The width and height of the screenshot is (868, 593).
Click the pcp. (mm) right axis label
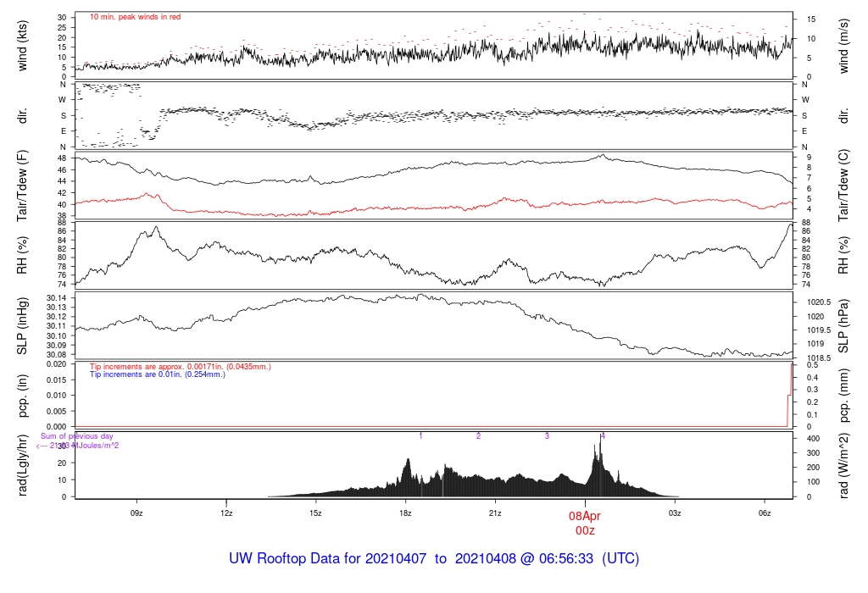coord(843,396)
